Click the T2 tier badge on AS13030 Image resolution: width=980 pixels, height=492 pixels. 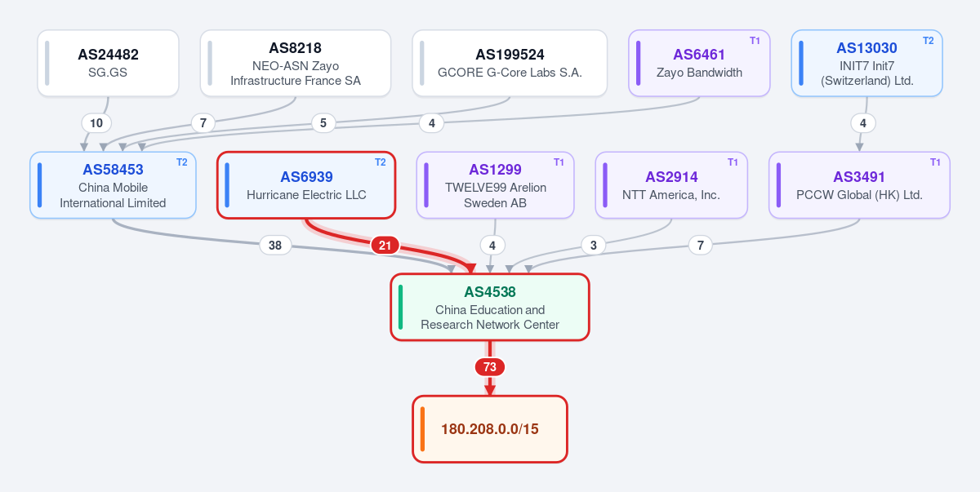coord(928,41)
